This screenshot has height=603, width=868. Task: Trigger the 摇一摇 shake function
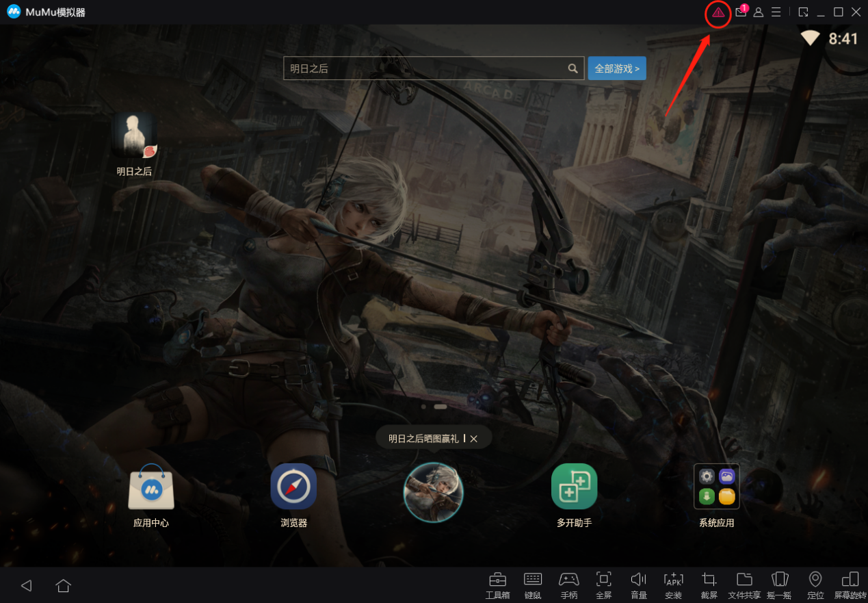780,585
